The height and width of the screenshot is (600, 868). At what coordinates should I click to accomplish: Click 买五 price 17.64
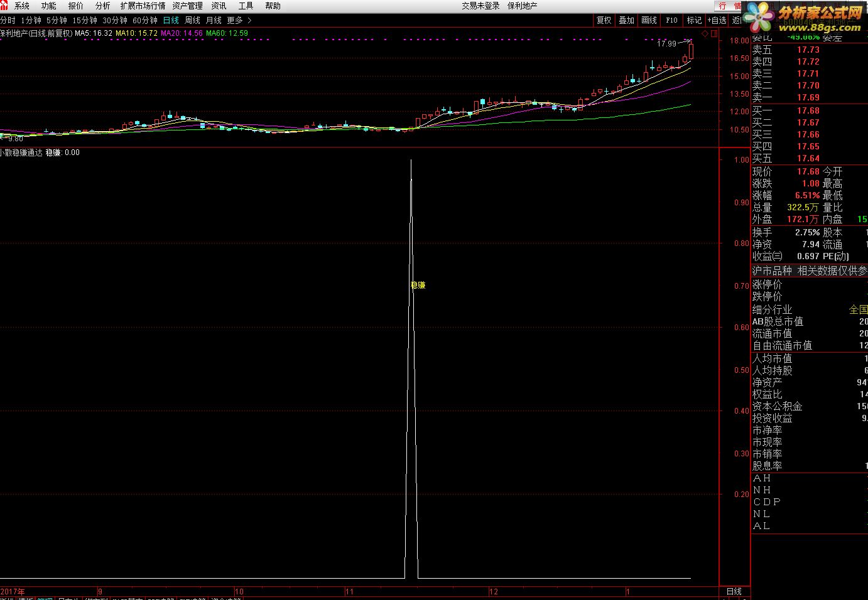point(808,158)
